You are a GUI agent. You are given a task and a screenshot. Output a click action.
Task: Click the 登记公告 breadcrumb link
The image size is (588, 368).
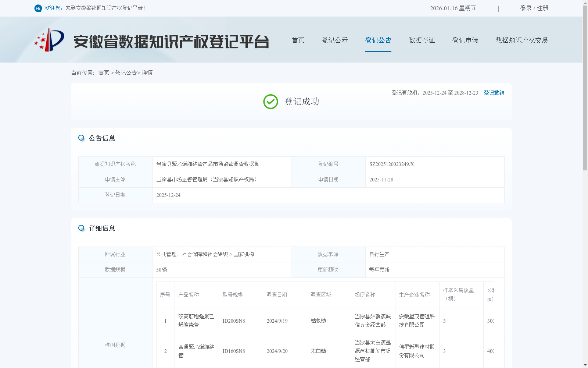126,72
